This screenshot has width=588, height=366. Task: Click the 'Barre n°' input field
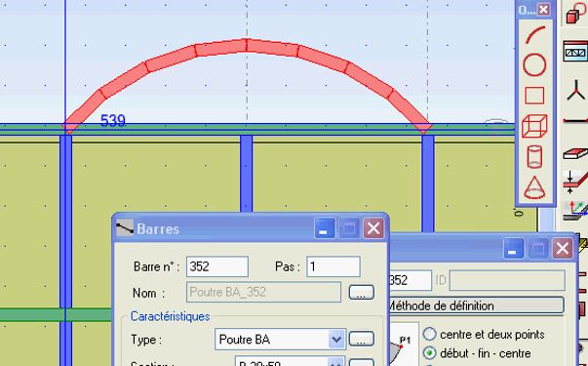point(217,266)
